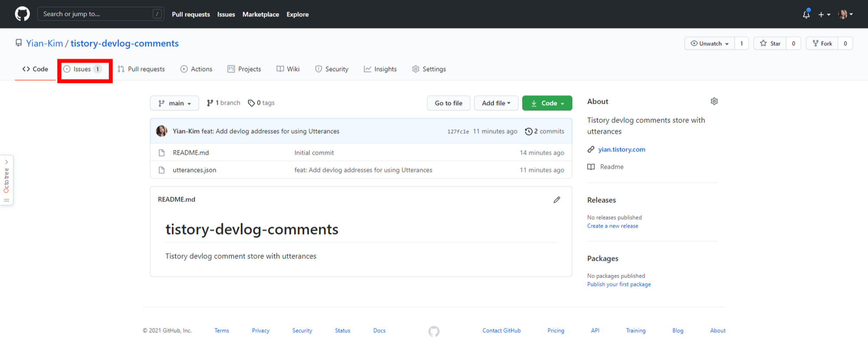Open the plus create-new dropdown

824,14
